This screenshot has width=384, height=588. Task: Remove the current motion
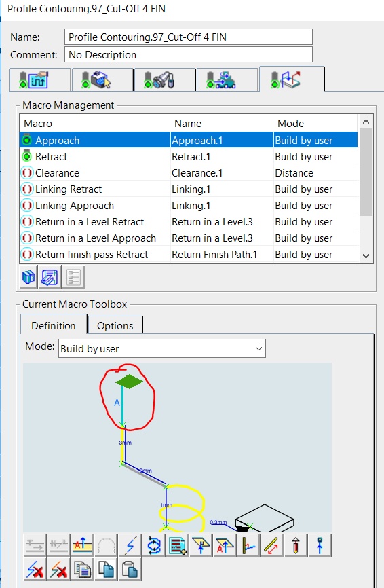coord(35,569)
